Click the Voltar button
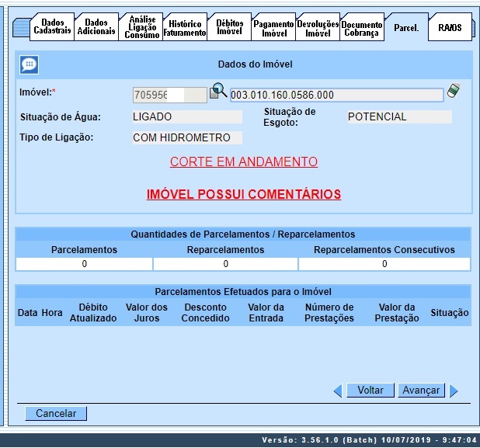The height and width of the screenshot is (448, 480). (x=370, y=391)
